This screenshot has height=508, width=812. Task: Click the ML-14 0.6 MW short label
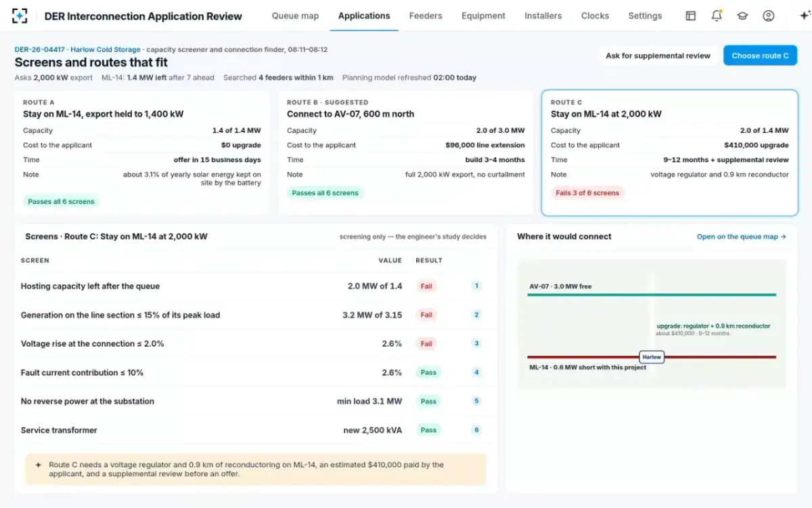click(587, 368)
